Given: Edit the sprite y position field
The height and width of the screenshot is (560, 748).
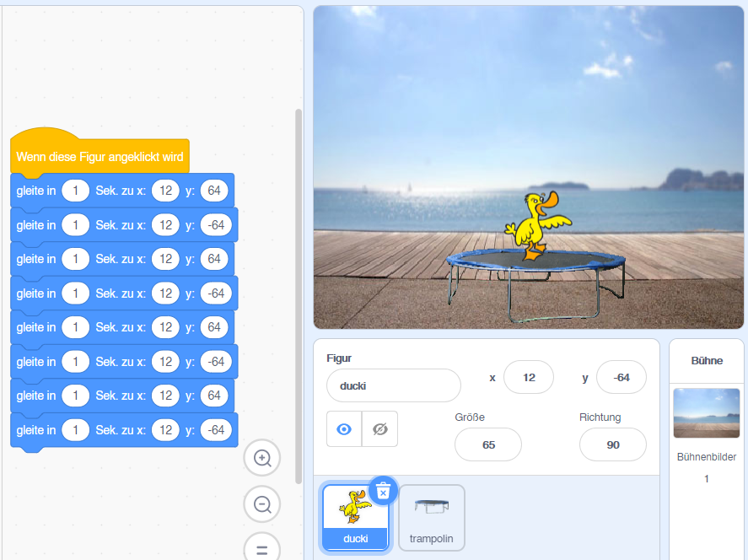Looking at the screenshot, I should tap(622, 378).
